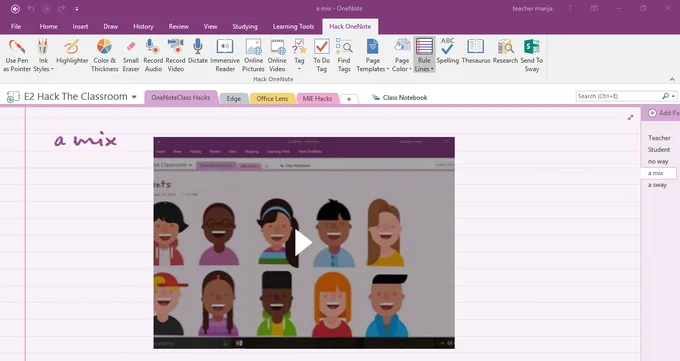Screen dimensions: 680x361
Task: Select the Small Eraser tool
Action: click(x=131, y=56)
